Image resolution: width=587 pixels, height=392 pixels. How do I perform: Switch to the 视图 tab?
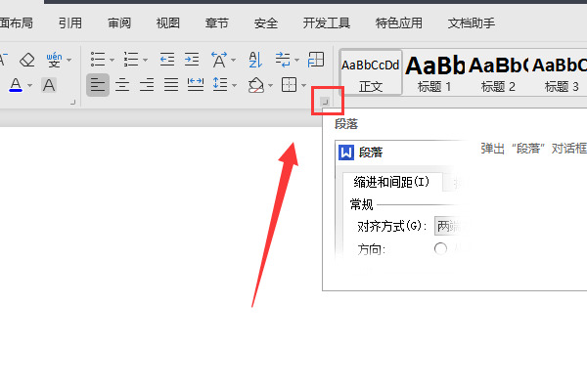[167, 23]
